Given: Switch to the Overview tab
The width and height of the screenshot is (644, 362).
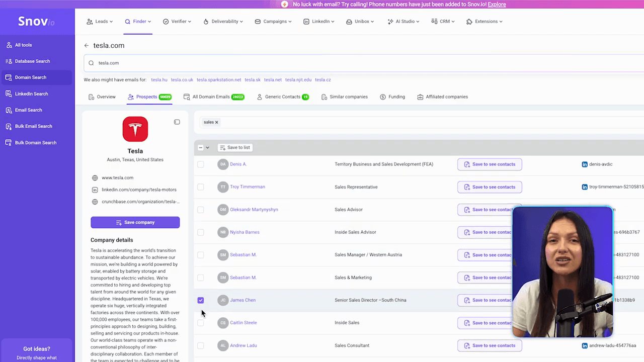Looking at the screenshot, I should coord(102,97).
